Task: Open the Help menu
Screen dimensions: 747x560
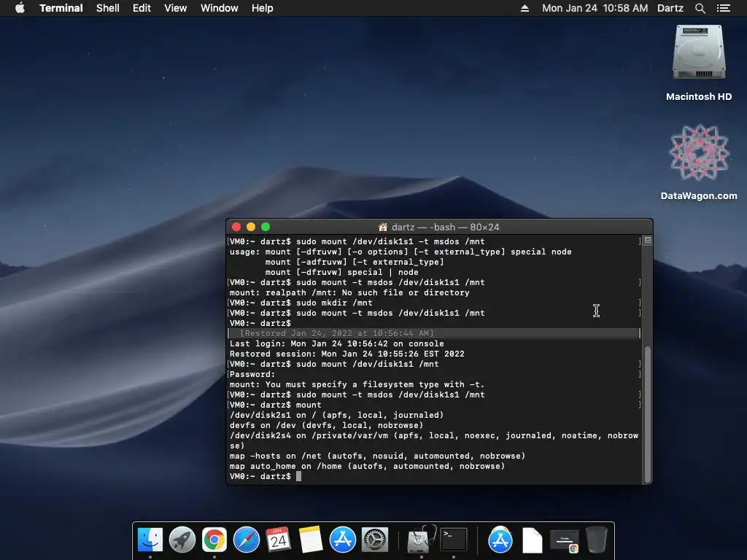Action: coord(263,8)
